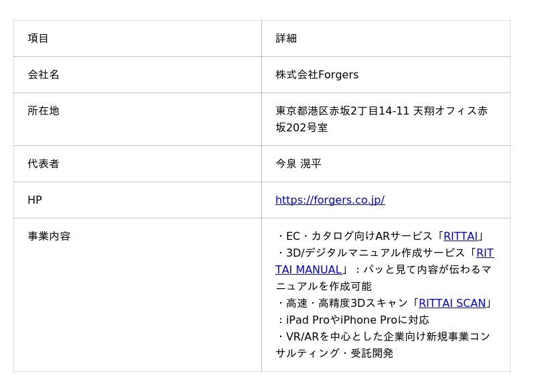The height and width of the screenshot is (392, 536).
Task: Select the 会社名 row label
Action: pos(44,74)
